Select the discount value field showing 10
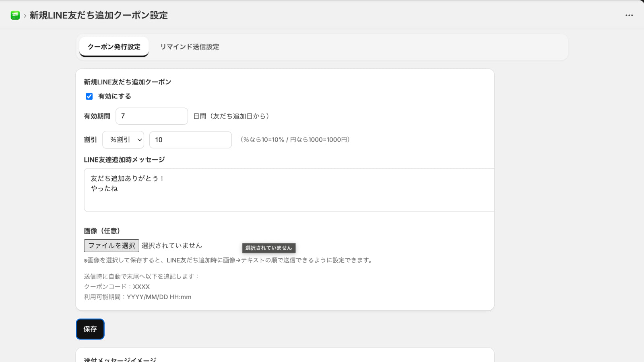 click(190, 140)
